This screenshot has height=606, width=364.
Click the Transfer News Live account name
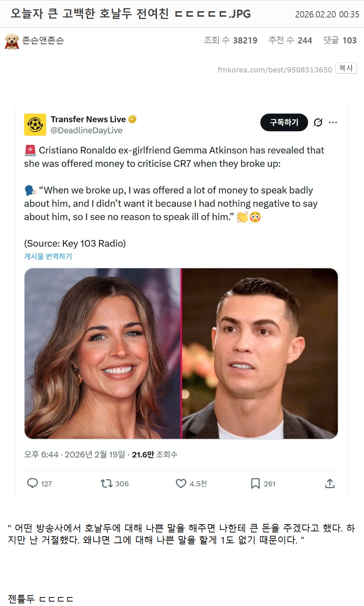(x=88, y=119)
